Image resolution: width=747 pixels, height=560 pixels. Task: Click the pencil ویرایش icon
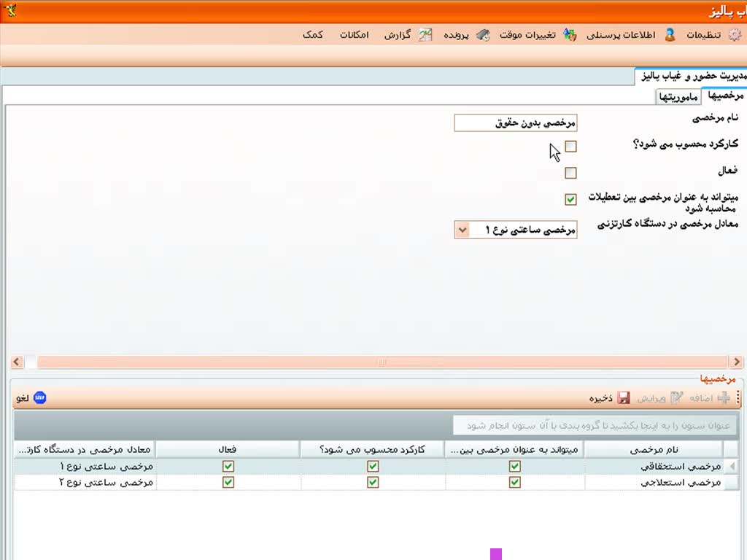click(676, 397)
